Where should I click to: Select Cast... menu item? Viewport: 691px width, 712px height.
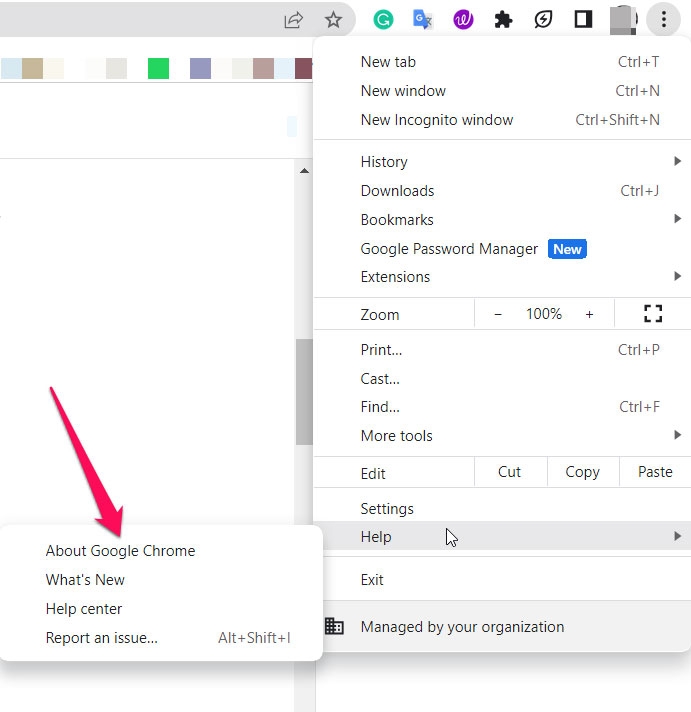[502, 379]
